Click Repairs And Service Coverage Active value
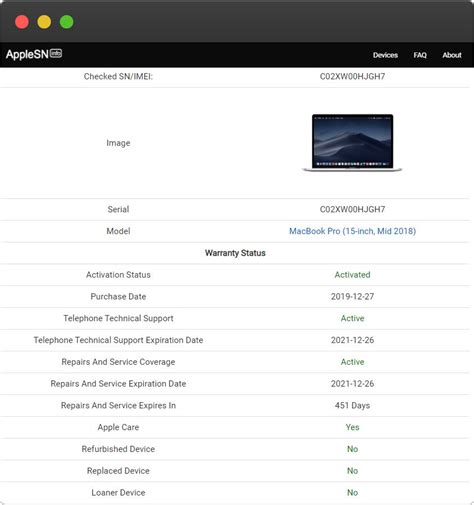 coord(352,362)
